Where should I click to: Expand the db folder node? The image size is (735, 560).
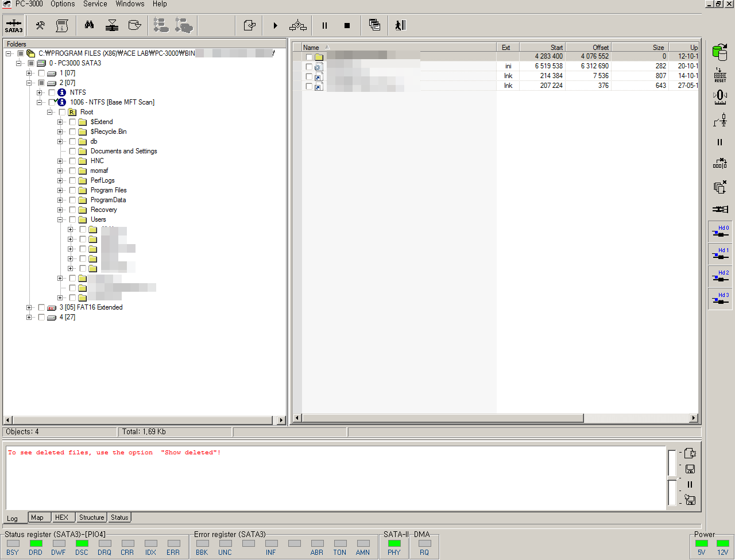(60, 141)
